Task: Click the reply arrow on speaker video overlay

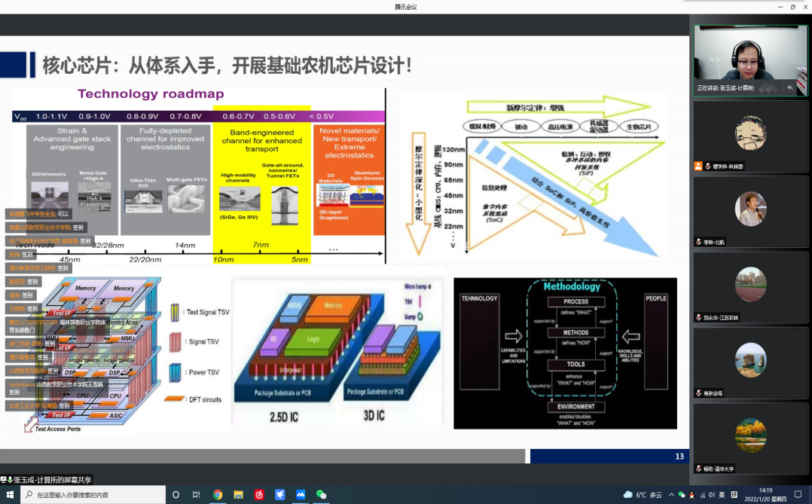Action: [789, 88]
